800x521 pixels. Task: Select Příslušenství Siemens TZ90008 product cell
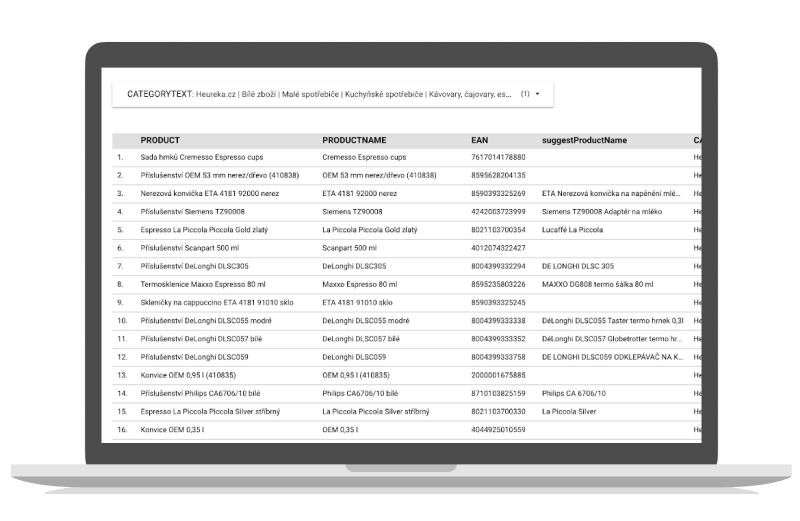tap(193, 212)
